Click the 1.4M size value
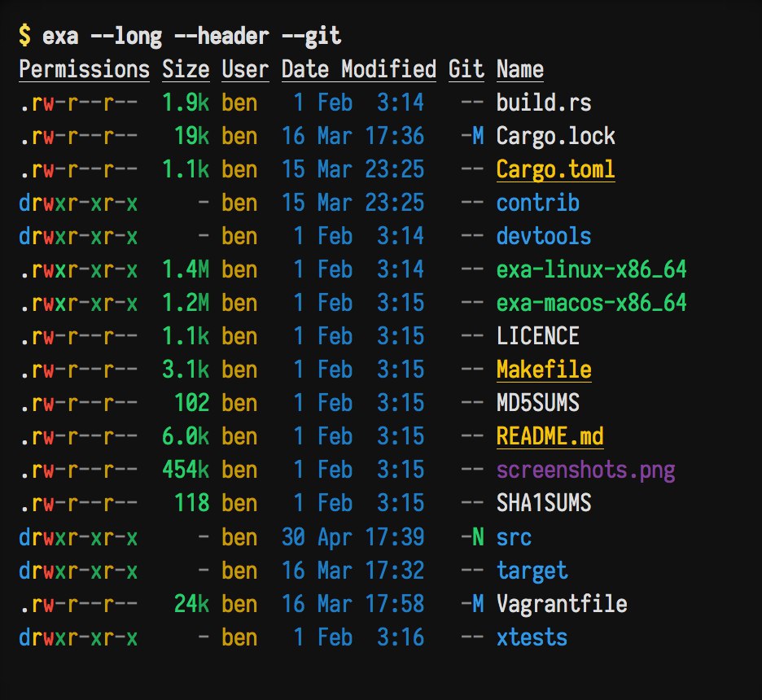 [186, 269]
